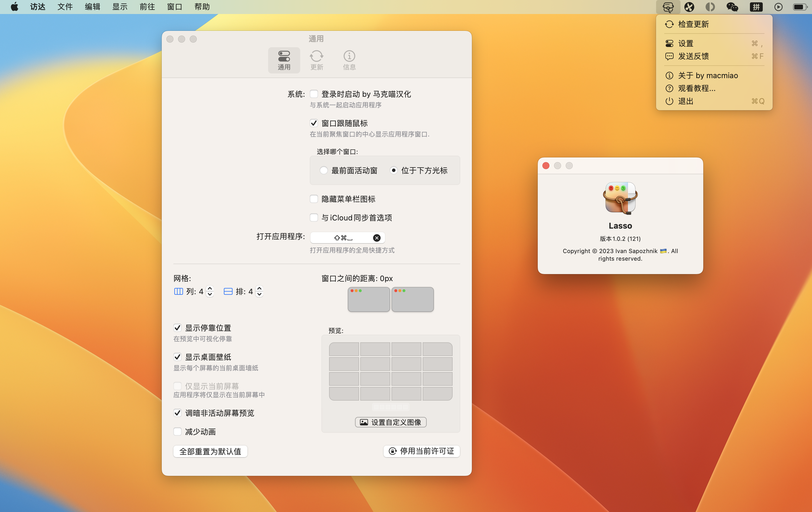Increase the grid column count with the stepper
Image resolution: width=812 pixels, height=512 pixels.
coord(210,288)
